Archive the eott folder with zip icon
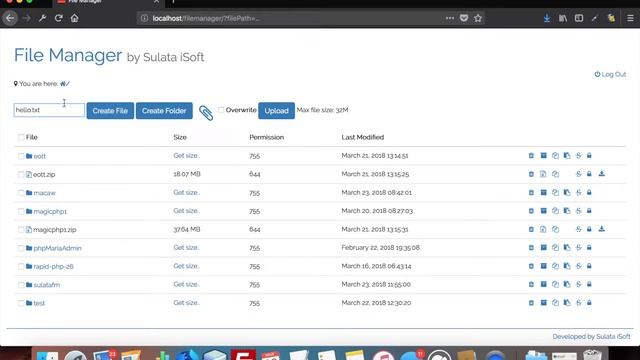640x360 pixels. coord(543,156)
